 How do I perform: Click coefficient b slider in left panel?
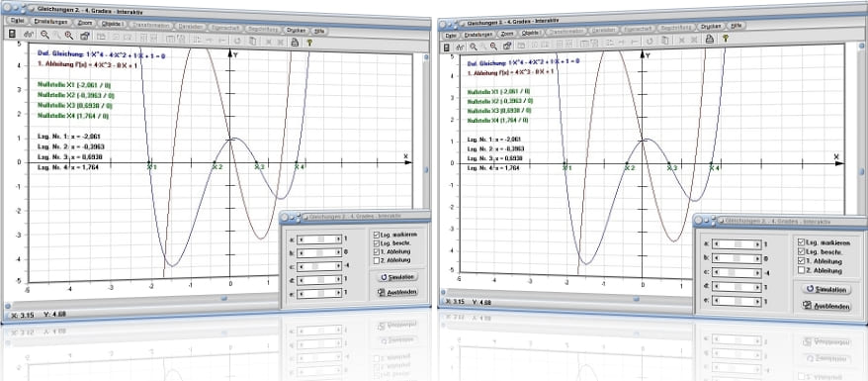(x=319, y=252)
